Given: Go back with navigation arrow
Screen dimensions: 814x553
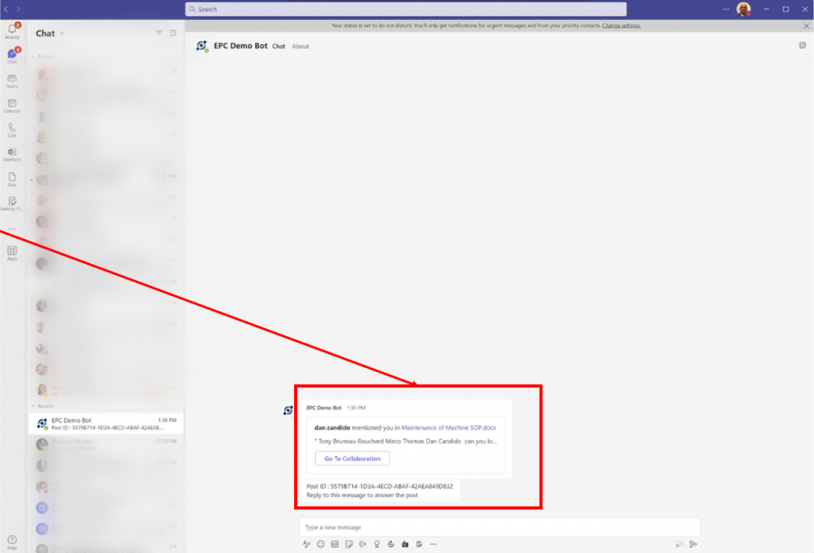Looking at the screenshot, I should tap(6, 9).
